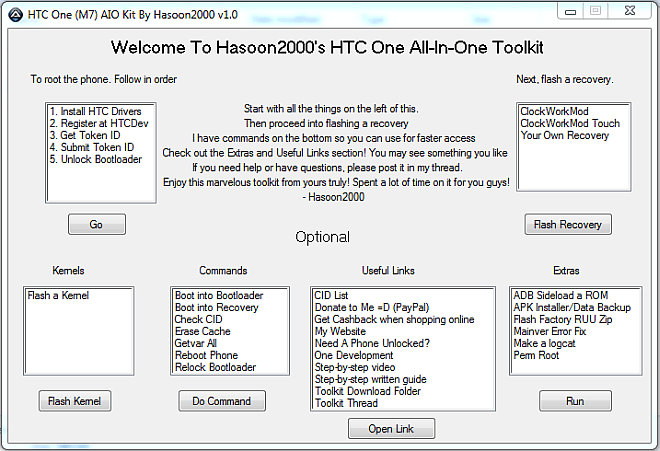Select '5. Unlock Bootloader' step
This screenshot has width=660, height=451.
click(x=96, y=159)
